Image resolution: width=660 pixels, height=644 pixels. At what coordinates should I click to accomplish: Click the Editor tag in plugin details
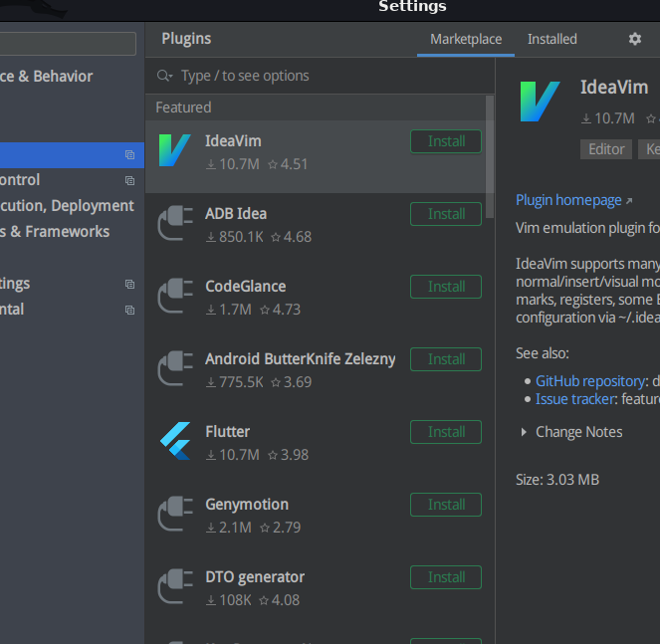pos(606,149)
